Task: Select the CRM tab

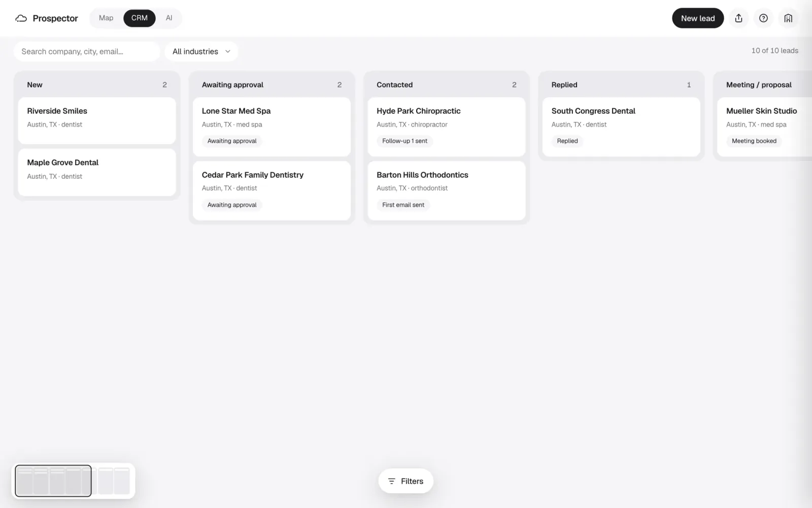Action: click(140, 18)
